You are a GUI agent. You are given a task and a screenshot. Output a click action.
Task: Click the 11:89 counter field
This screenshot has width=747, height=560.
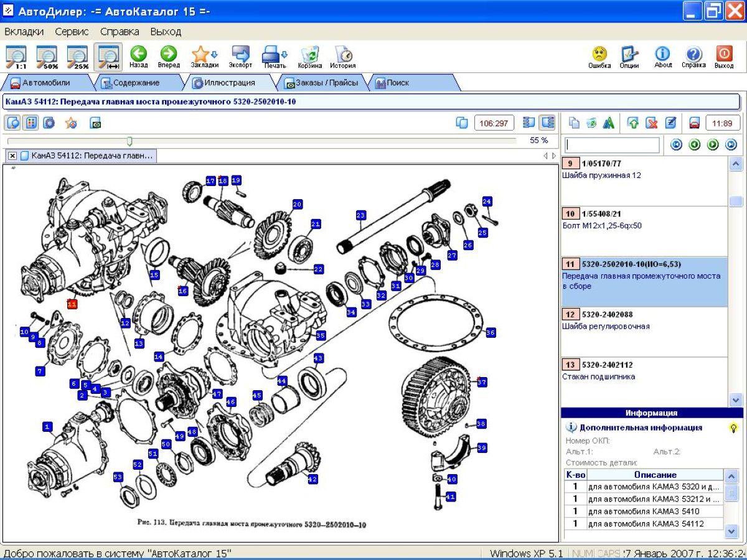click(x=723, y=123)
